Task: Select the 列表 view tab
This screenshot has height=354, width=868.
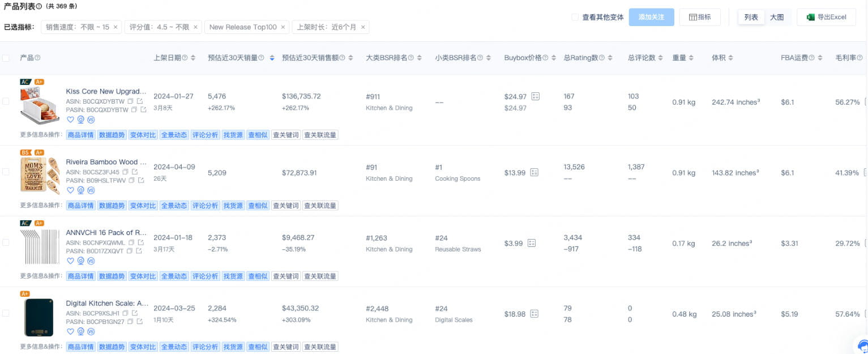Action: (x=751, y=17)
